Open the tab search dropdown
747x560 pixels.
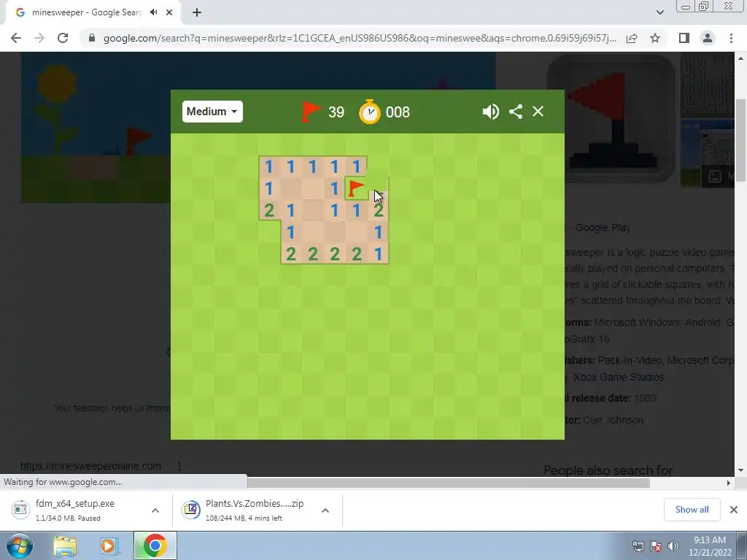(x=659, y=12)
